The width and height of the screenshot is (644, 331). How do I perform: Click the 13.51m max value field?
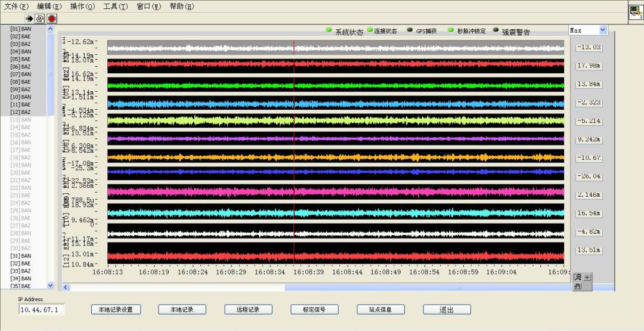pos(589,250)
